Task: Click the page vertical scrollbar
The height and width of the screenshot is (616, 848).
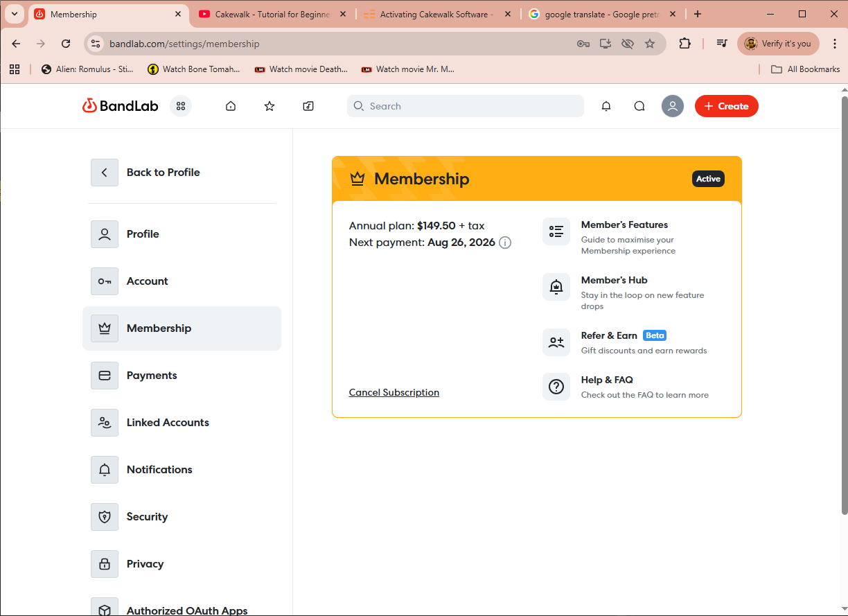Action: 844,305
